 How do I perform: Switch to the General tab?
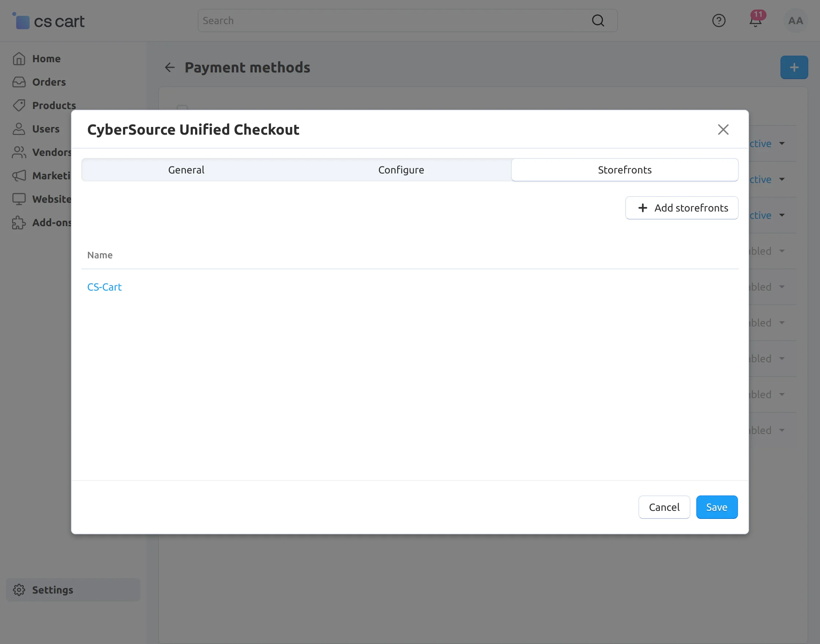click(186, 170)
